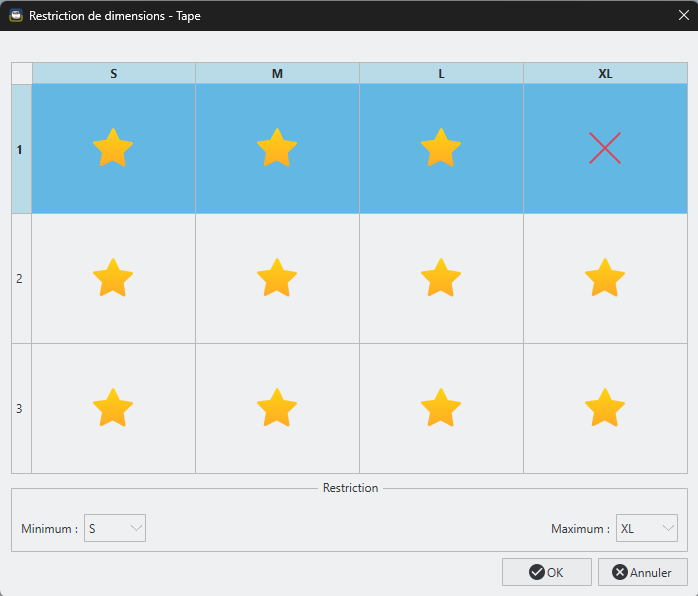This screenshot has height=596, width=698.
Task: Select the XL column header
Action: click(605, 74)
